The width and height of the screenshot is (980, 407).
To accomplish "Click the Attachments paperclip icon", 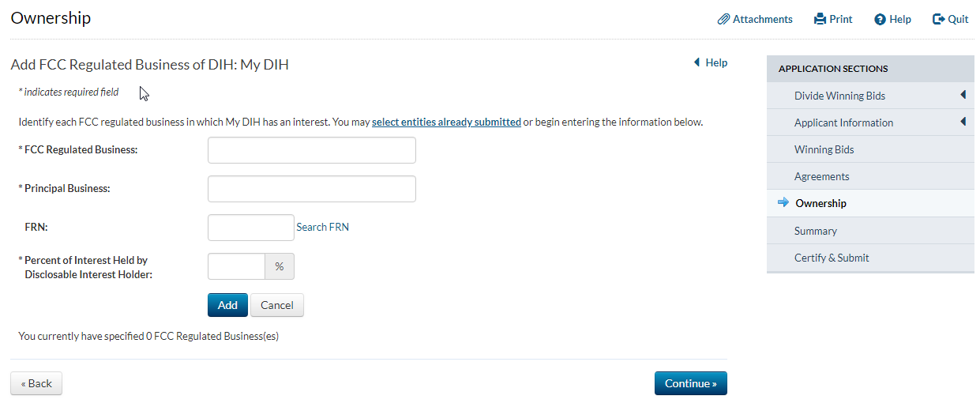I will point(723,19).
